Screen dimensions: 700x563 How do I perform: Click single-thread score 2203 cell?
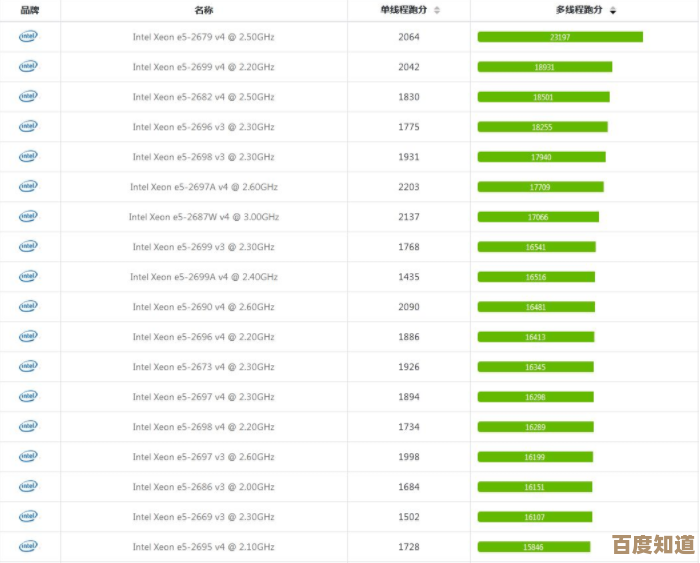click(x=408, y=187)
